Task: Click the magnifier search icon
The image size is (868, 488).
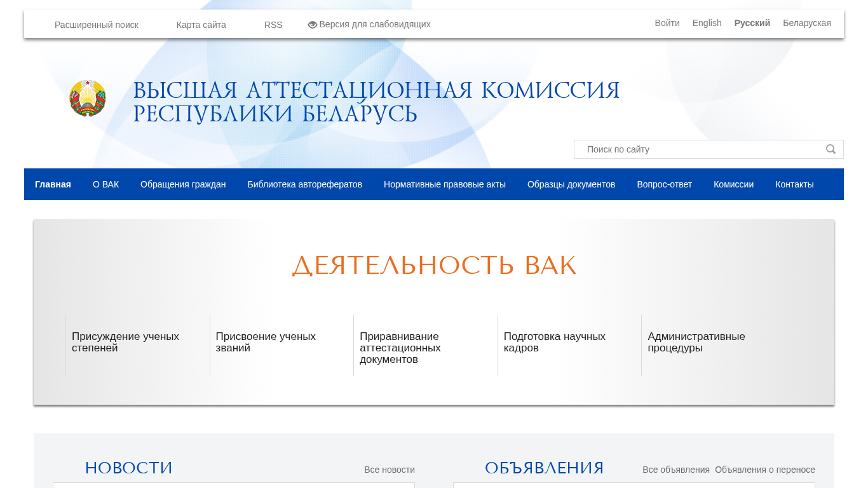Action: (831, 149)
